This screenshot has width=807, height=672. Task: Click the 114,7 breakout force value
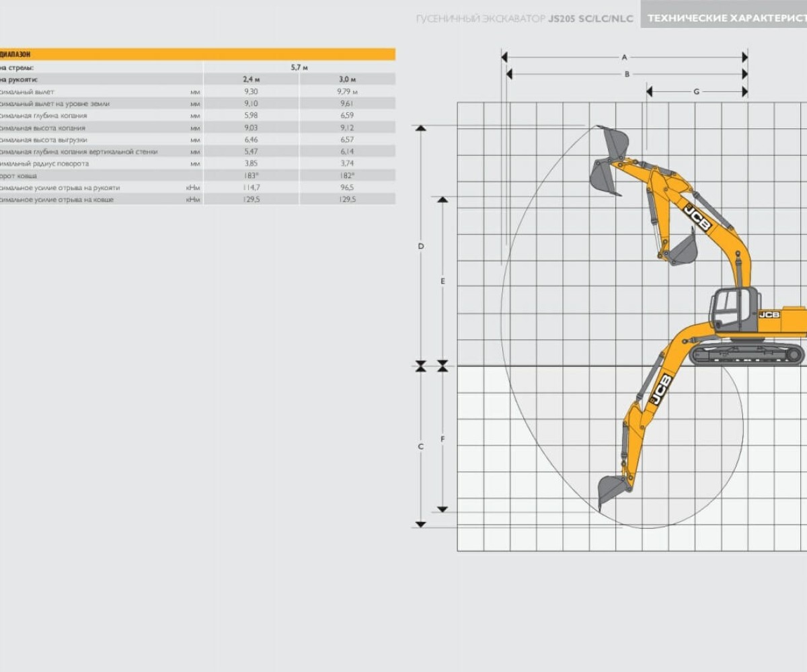click(252, 188)
